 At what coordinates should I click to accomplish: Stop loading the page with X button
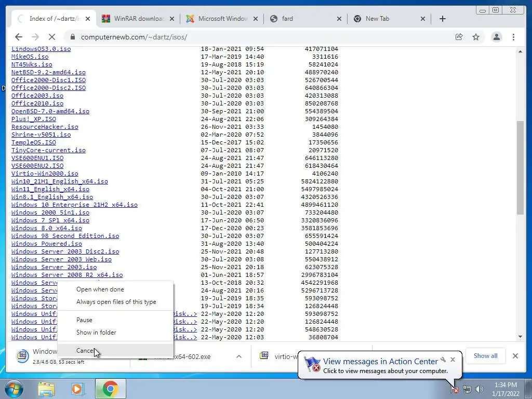point(51,37)
